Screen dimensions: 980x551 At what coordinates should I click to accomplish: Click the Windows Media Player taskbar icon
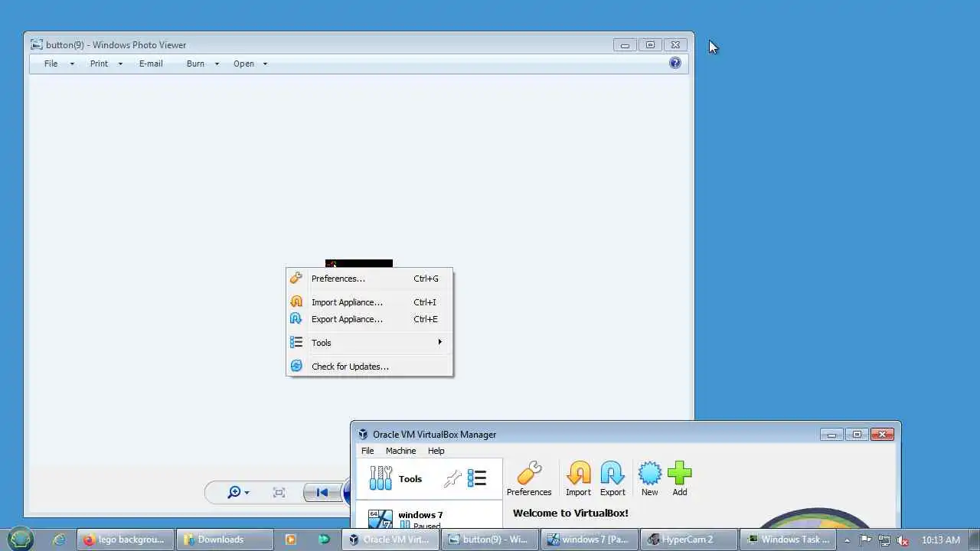point(290,540)
